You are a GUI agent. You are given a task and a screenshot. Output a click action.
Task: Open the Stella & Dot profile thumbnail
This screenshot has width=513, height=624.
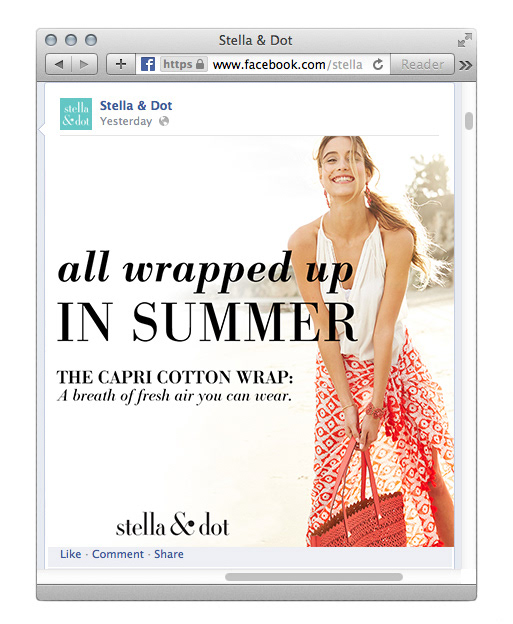[x=76, y=114]
